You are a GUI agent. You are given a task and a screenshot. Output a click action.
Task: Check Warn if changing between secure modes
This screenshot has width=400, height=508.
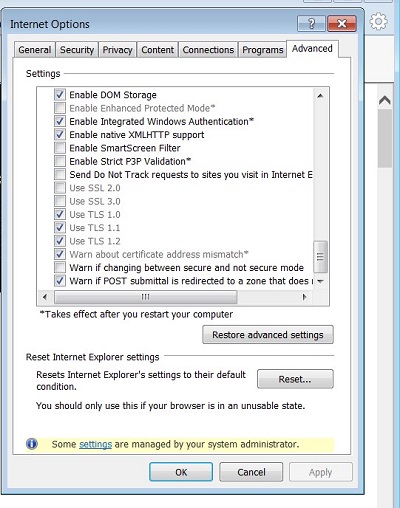tap(60, 267)
